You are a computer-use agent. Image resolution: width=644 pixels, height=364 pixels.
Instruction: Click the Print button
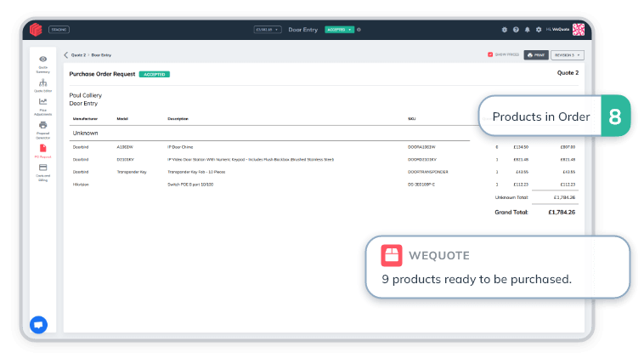(x=535, y=54)
